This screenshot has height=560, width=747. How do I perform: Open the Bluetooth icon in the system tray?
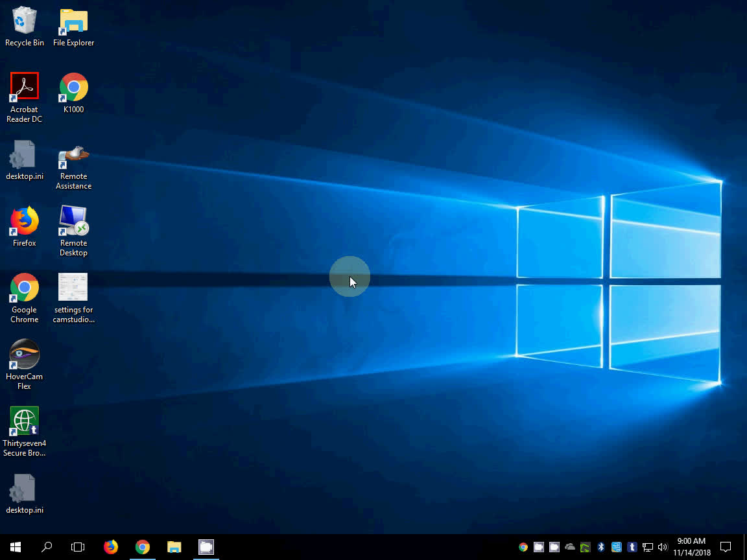(600, 547)
